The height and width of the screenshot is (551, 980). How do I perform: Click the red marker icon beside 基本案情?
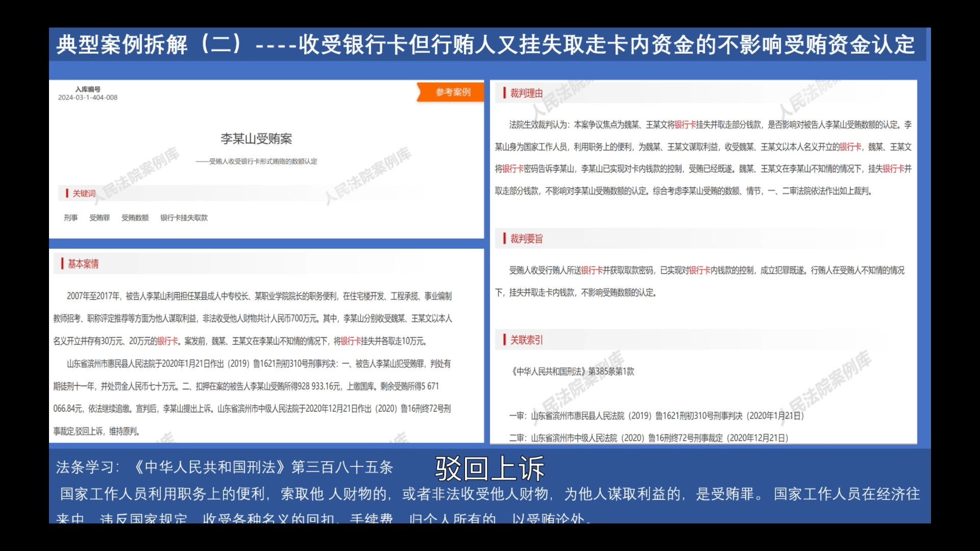pyautogui.click(x=62, y=264)
